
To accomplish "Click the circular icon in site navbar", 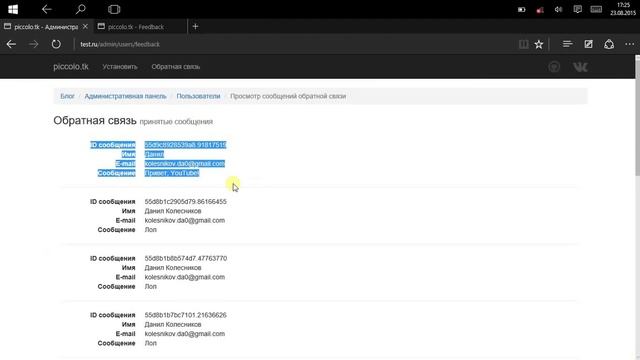I will (x=554, y=67).
